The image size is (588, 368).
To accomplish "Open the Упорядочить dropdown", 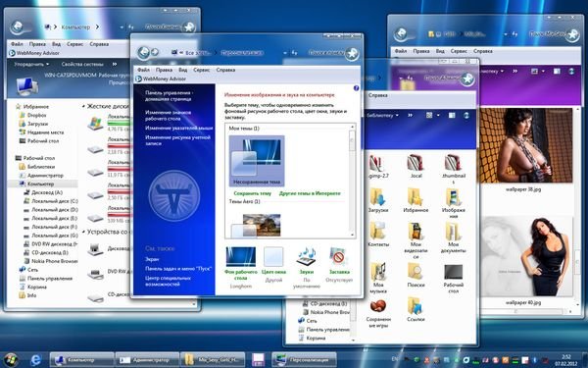I will [x=31, y=64].
